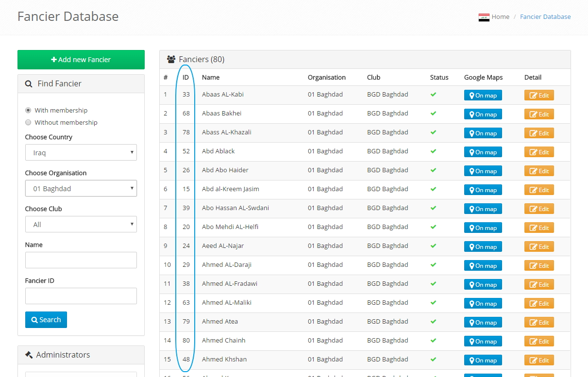Click the Fanciers group icon in table header
The image size is (588, 377).
(171, 60)
